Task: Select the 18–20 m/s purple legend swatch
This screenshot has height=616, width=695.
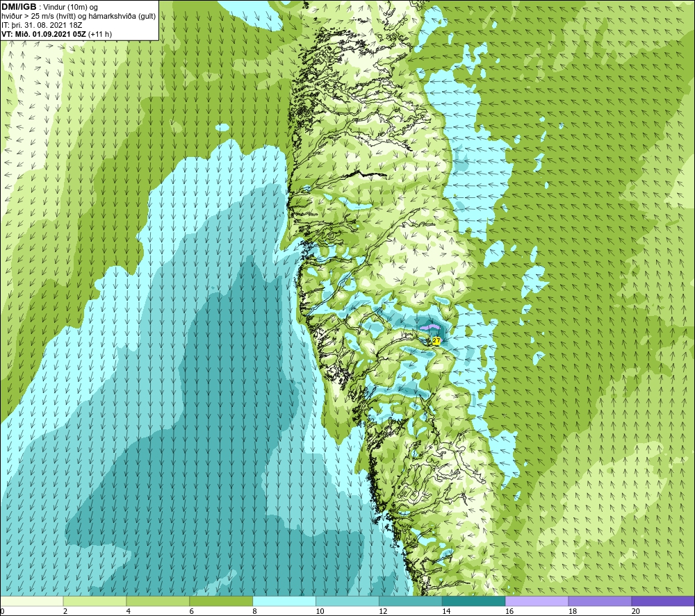Action: 600,601
